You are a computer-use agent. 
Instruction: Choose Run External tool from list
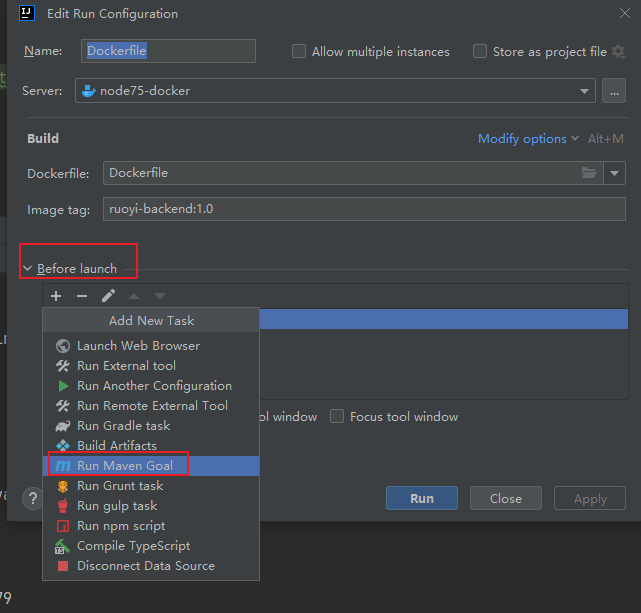[151, 366]
